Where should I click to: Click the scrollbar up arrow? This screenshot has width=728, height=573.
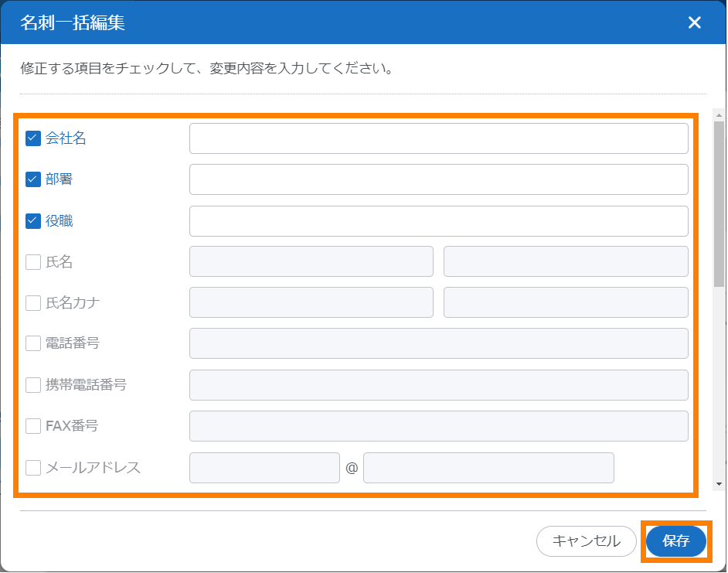[x=719, y=114]
